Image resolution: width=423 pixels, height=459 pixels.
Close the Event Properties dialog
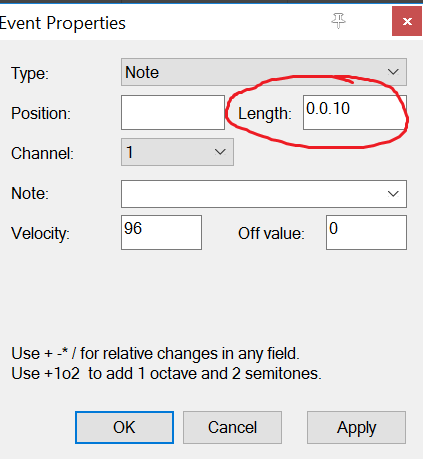click(407, 22)
